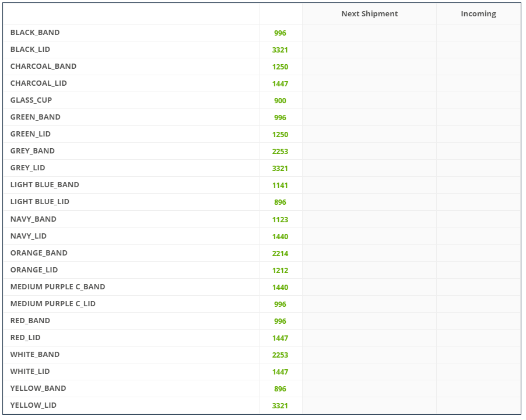Select the BLACK_BAND row label
526x420 pixels.
coord(35,33)
